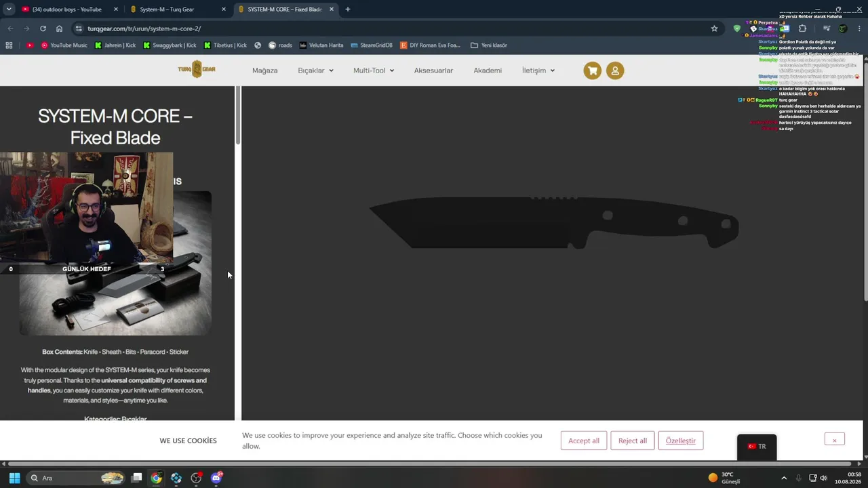Image resolution: width=868 pixels, height=488 pixels.
Task: Click the Turq Gear logo
Action: 197,69
